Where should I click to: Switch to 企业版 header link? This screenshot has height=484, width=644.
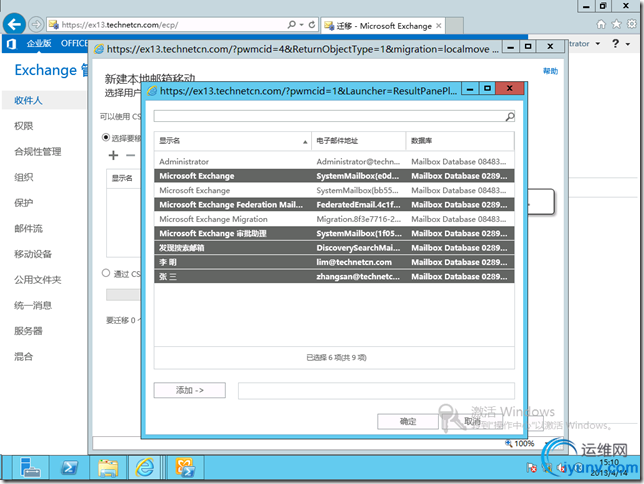(x=39, y=43)
